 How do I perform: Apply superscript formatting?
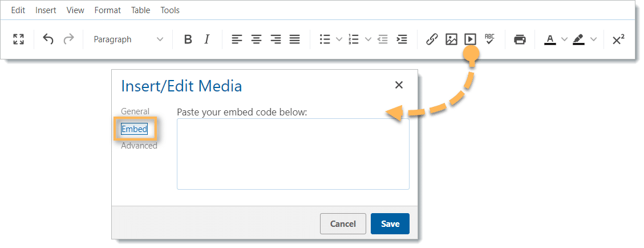click(618, 39)
